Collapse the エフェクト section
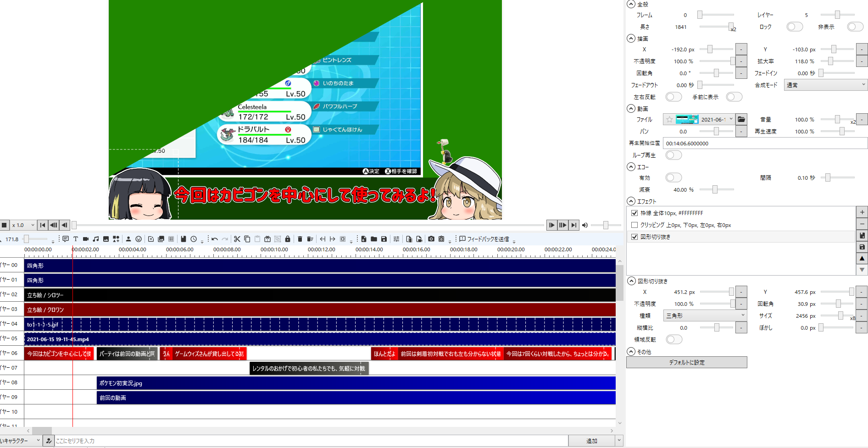868x448 pixels. pyautogui.click(x=631, y=201)
